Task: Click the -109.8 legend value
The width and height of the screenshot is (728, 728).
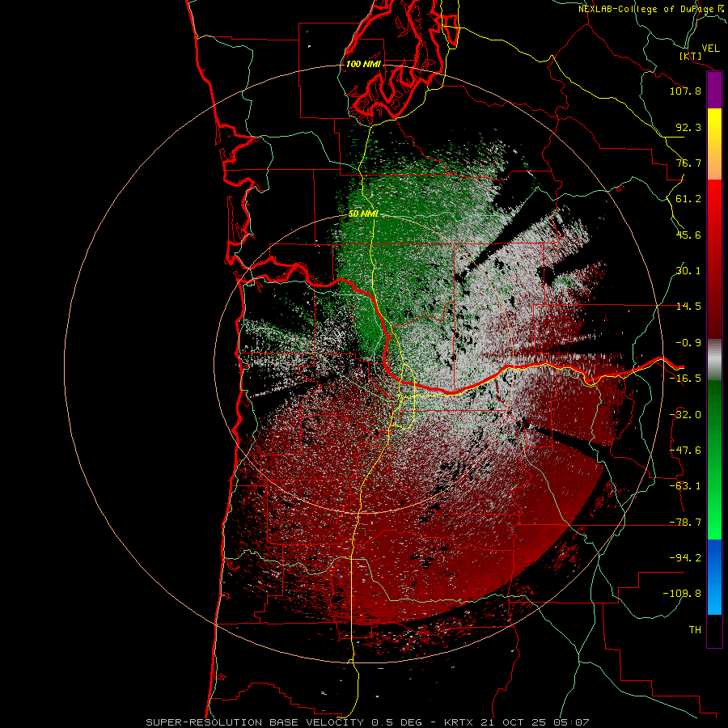Action: coord(682,594)
